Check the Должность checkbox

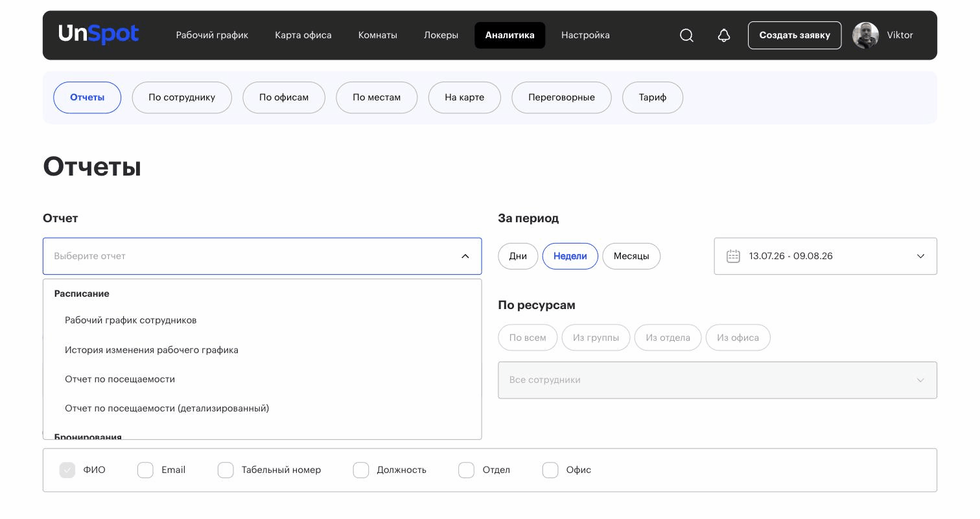(361, 470)
